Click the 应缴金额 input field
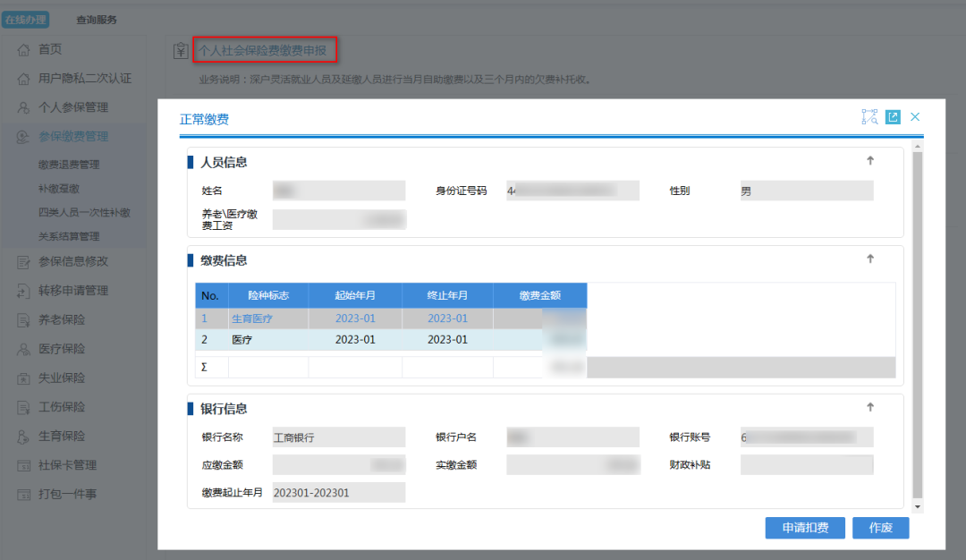This screenshot has width=966, height=560. (x=339, y=465)
